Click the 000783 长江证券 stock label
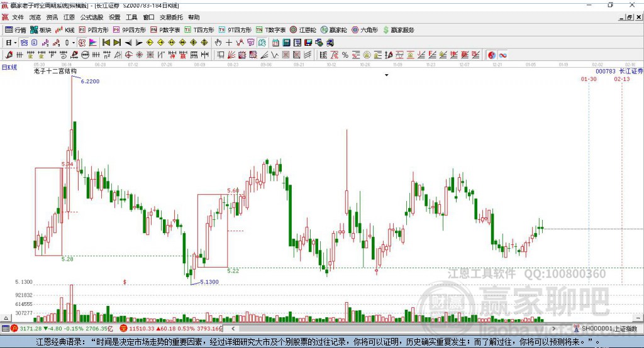Viewport: 644px width, 348px height. 619,71
